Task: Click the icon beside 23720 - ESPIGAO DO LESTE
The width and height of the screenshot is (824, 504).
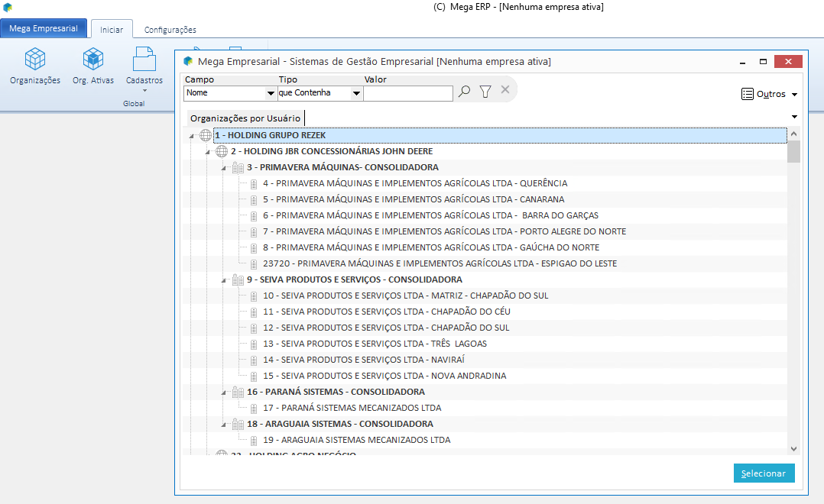Action: pos(254,264)
